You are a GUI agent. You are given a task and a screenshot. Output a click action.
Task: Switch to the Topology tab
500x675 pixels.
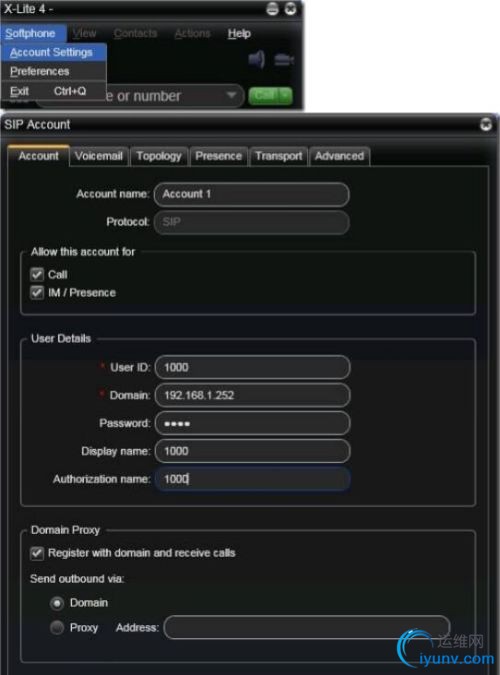(159, 156)
